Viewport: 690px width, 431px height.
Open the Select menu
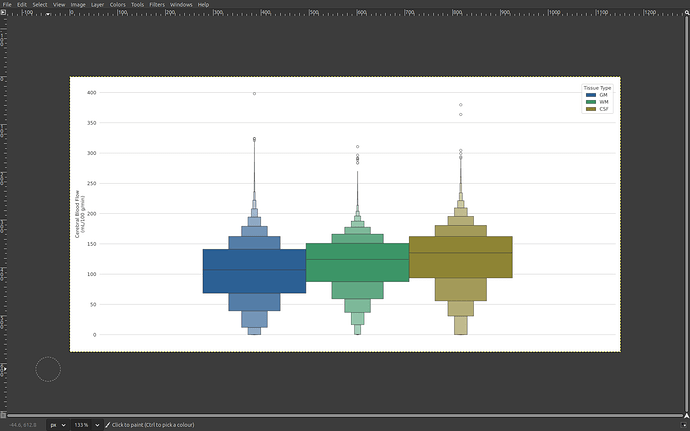point(40,4)
